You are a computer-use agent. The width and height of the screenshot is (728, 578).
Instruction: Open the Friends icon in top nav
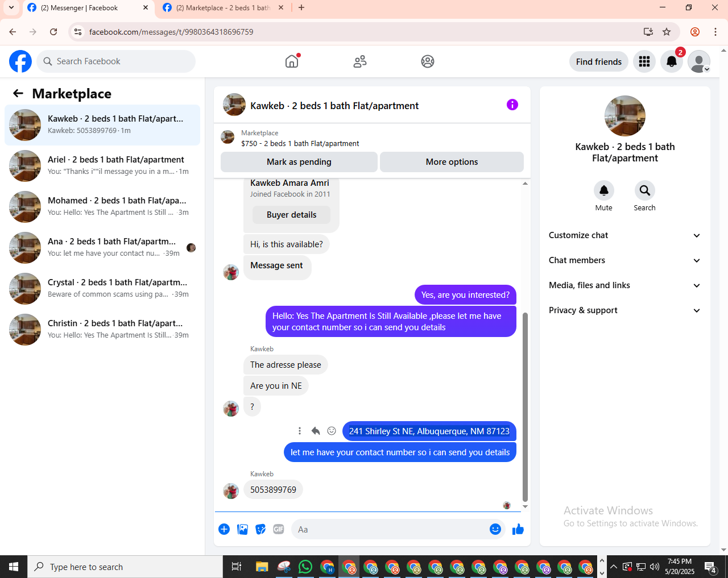coord(360,61)
